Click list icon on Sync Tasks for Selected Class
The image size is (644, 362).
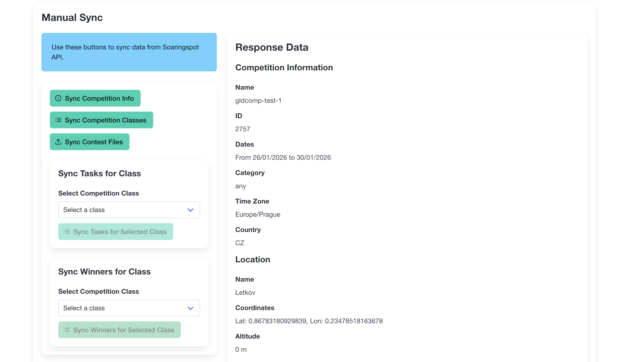(66, 232)
